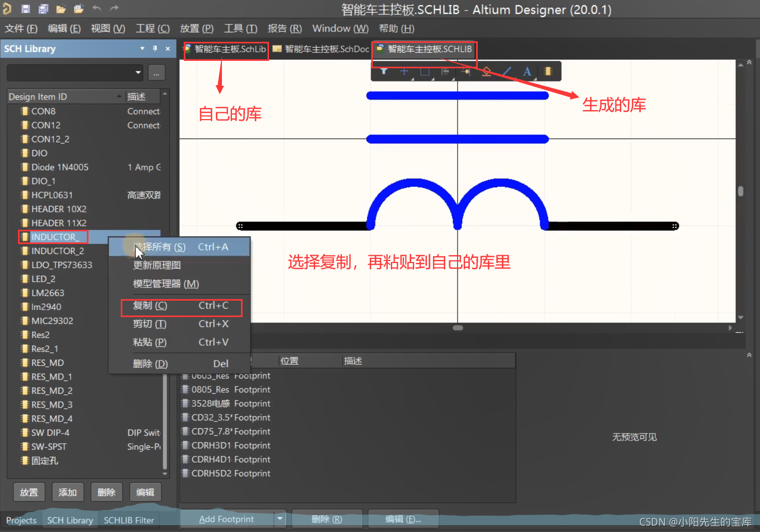Open SCH Library panel options arrow
The height and width of the screenshot is (532, 760).
(x=142, y=49)
